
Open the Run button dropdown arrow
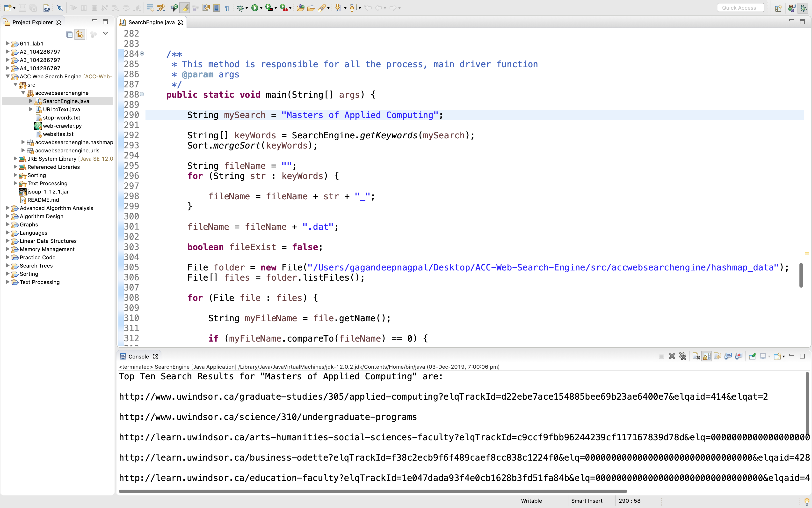point(261,8)
